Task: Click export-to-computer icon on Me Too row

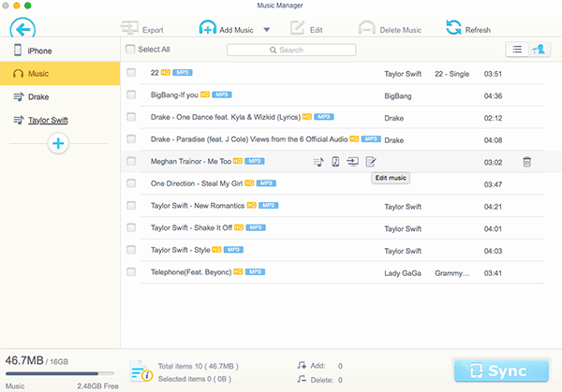Action: [353, 162]
